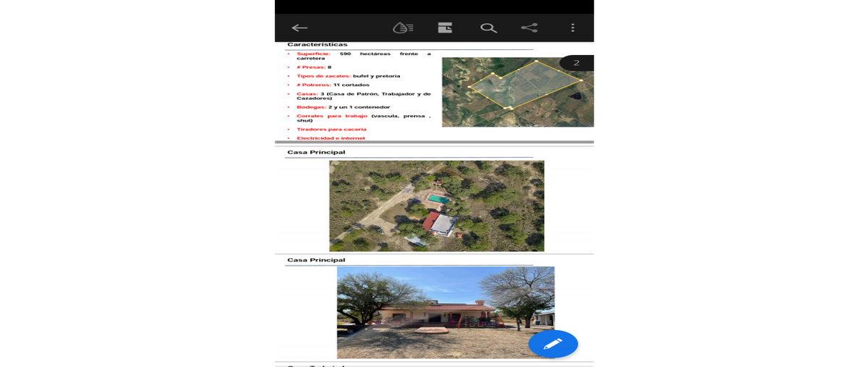Click the red Superficie label

(x=313, y=54)
